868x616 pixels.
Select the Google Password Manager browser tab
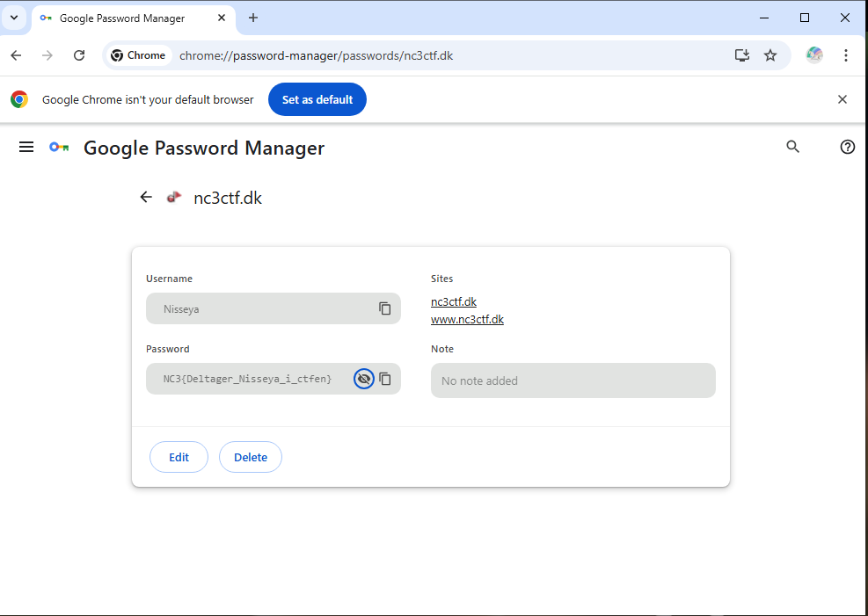pyautogui.click(x=123, y=18)
